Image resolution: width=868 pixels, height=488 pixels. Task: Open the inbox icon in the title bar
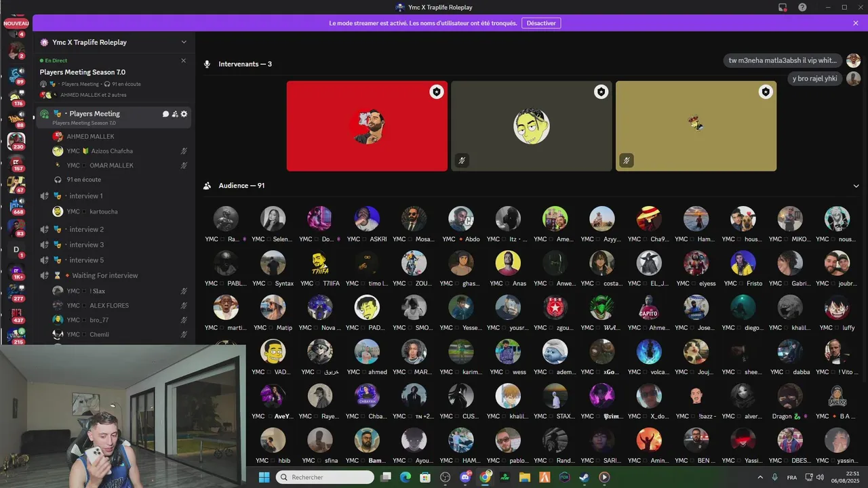783,7
